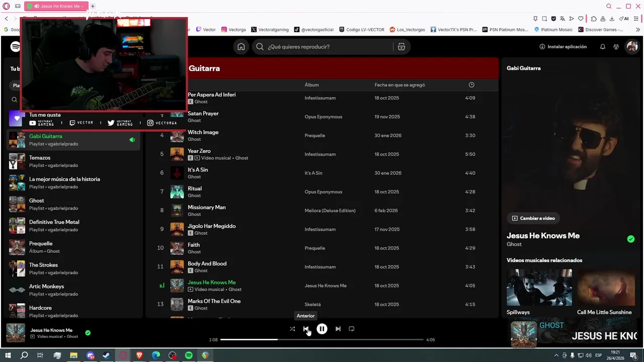Open Spotify from Windows taskbar
This screenshot has height=362, width=644.
tap(189, 355)
